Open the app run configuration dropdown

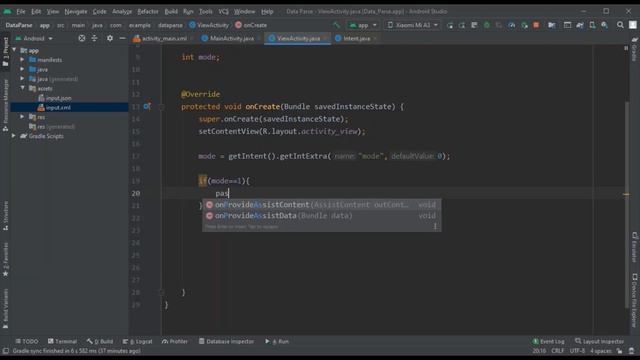click(x=362, y=25)
